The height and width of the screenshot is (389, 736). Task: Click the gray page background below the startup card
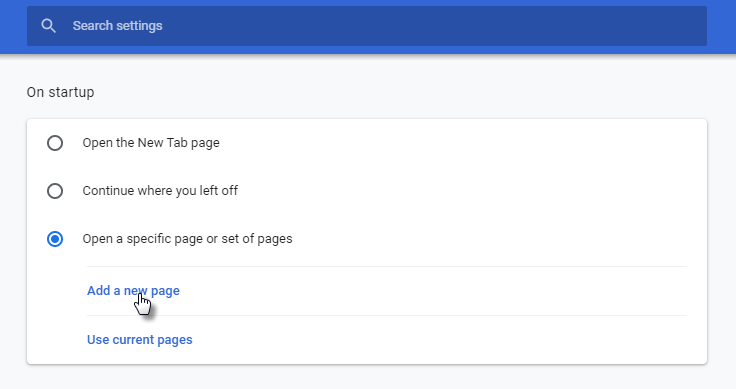point(368,377)
